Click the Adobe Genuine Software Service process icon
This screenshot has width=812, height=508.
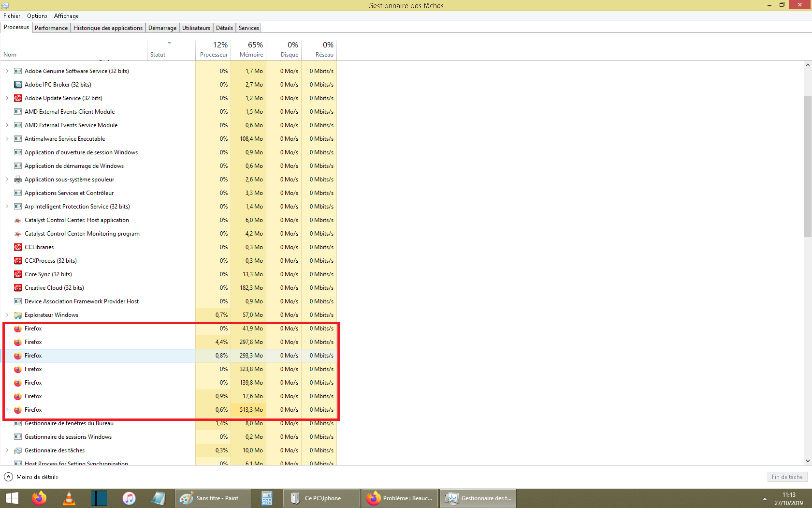pyautogui.click(x=18, y=71)
